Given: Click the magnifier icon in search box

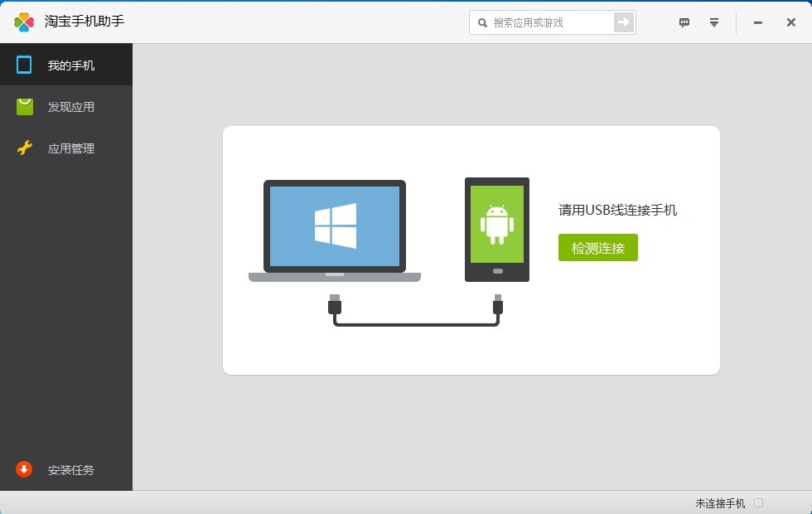Looking at the screenshot, I should coord(482,22).
